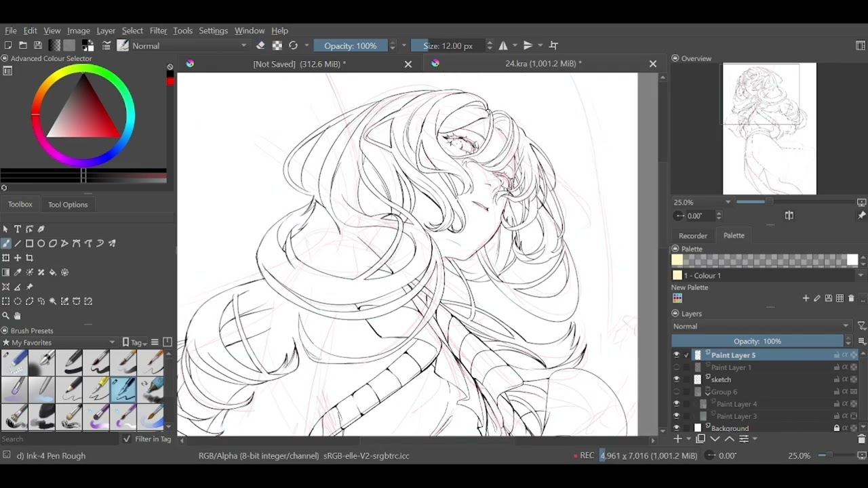This screenshot has height=488, width=868.
Task: Select the Pan hand tool
Action: [18, 316]
